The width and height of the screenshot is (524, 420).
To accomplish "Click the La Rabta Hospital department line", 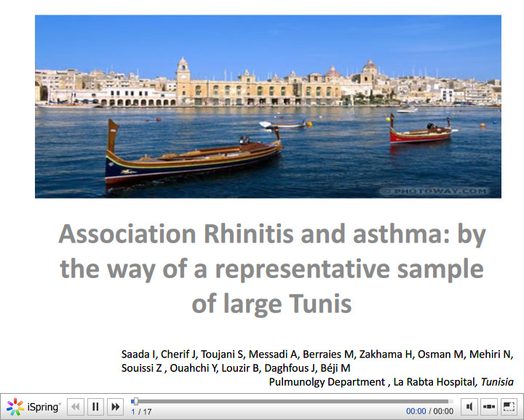I will (391, 381).
